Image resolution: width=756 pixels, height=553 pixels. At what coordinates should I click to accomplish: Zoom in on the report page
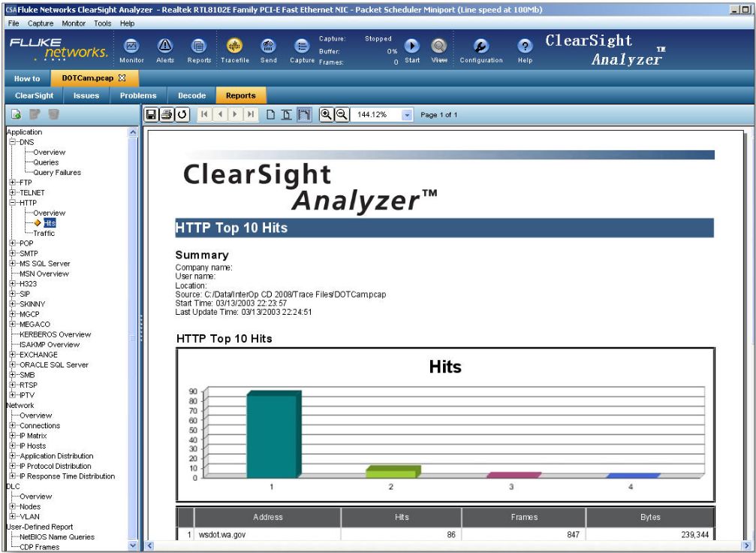point(327,115)
